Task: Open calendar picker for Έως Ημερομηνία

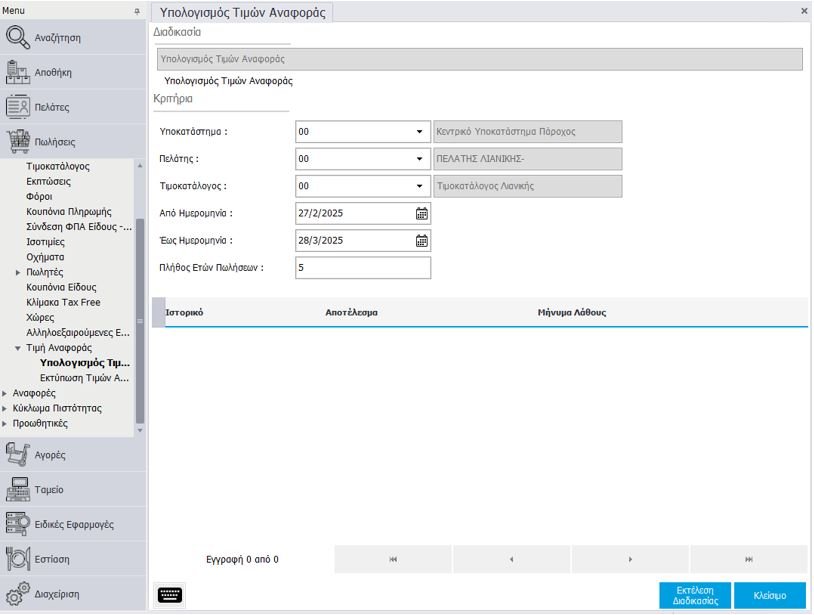Action: [421, 241]
